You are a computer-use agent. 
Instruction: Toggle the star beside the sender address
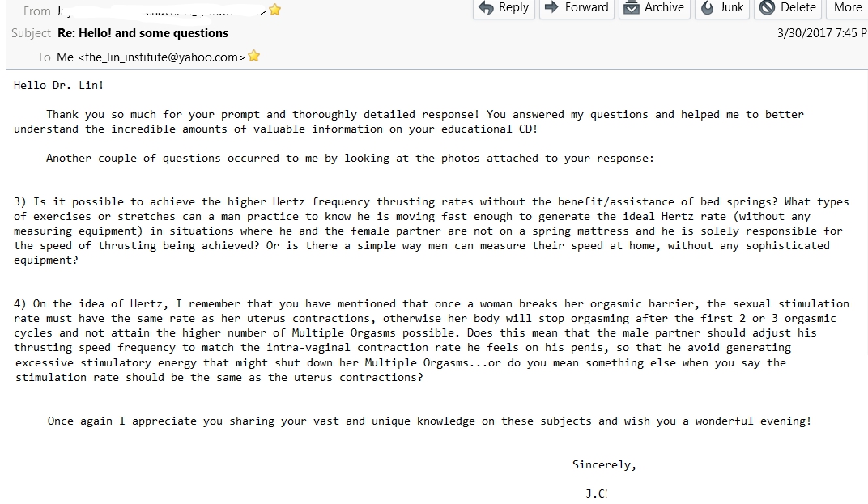pyautogui.click(x=275, y=11)
